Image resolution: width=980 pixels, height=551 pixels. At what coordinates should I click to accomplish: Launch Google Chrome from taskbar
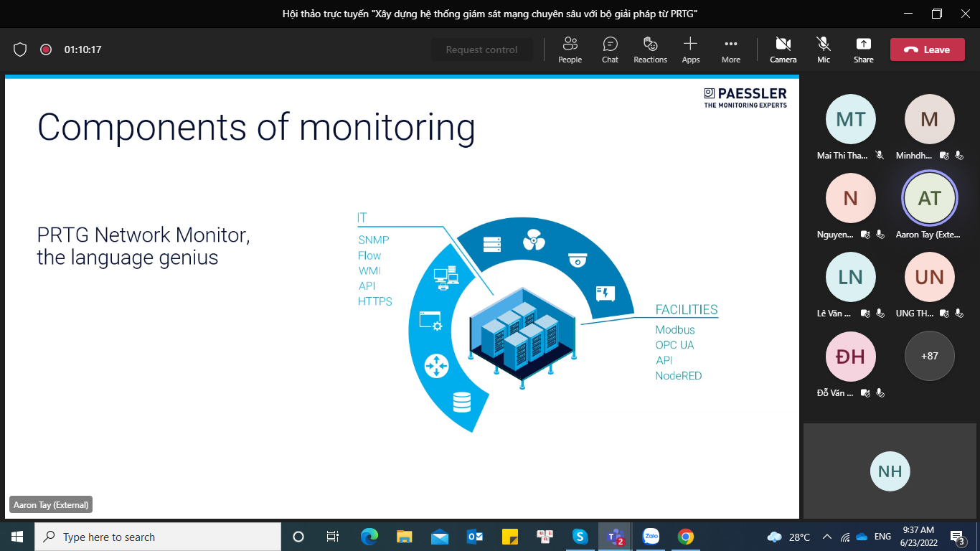pos(686,537)
